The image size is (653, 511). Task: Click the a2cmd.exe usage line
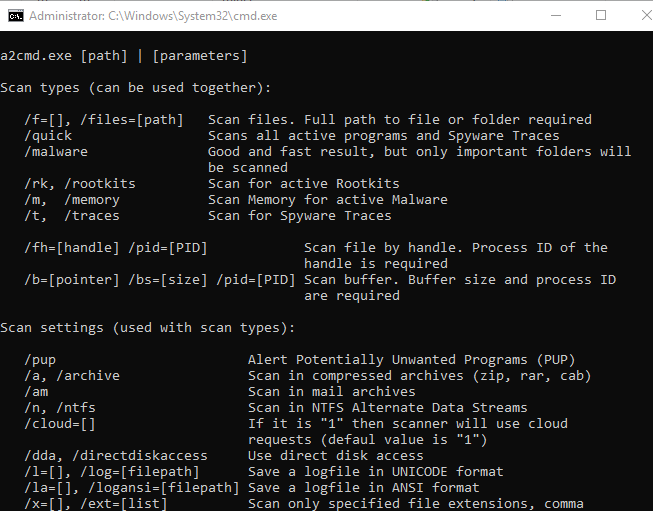124,56
